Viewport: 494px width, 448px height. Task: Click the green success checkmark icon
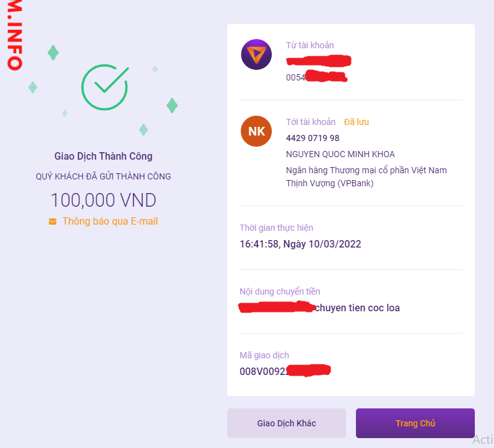[x=105, y=87]
